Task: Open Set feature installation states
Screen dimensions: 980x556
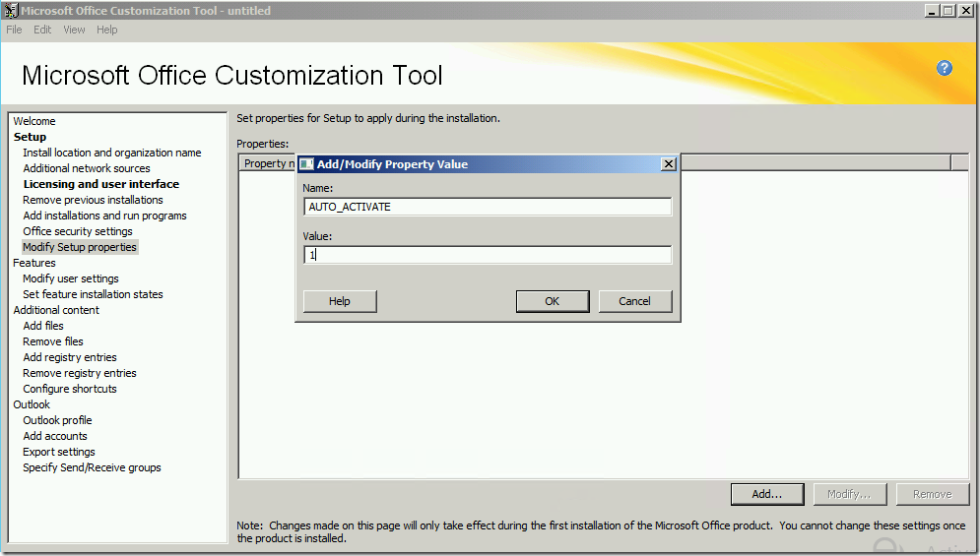Action: click(93, 294)
